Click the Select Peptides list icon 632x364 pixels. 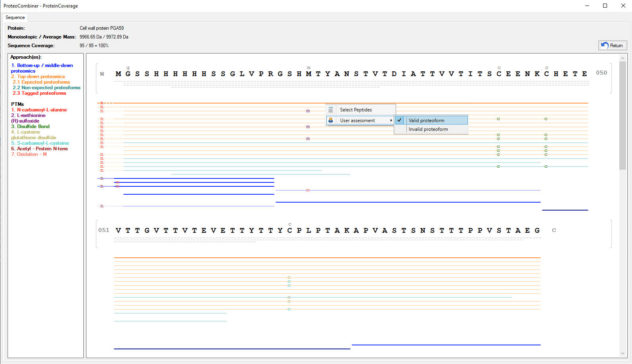tap(331, 110)
